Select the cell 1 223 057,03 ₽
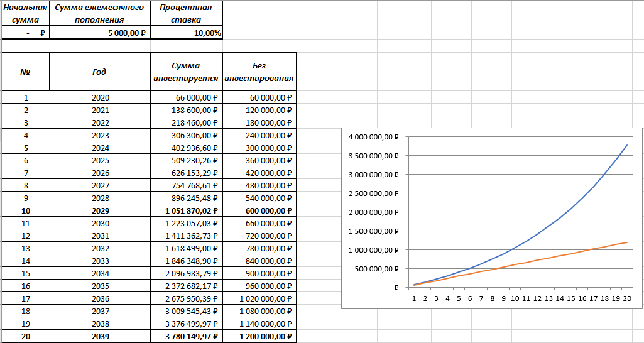The image size is (644, 343). coord(186,224)
